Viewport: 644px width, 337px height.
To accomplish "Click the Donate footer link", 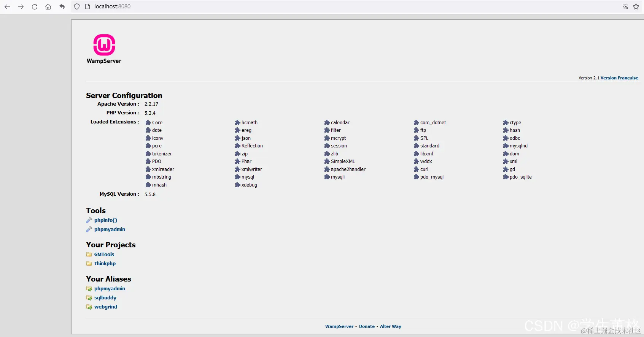I will click(x=367, y=326).
